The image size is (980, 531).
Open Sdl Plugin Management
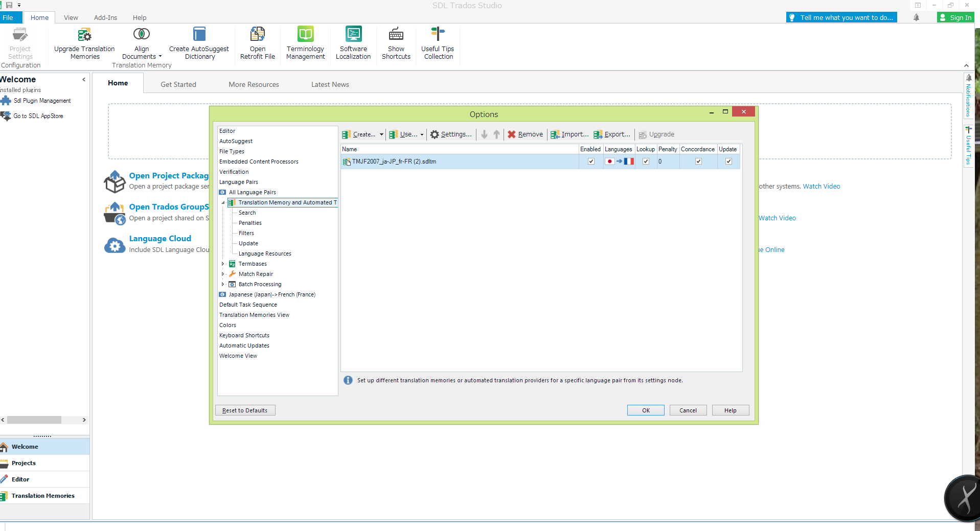click(42, 101)
